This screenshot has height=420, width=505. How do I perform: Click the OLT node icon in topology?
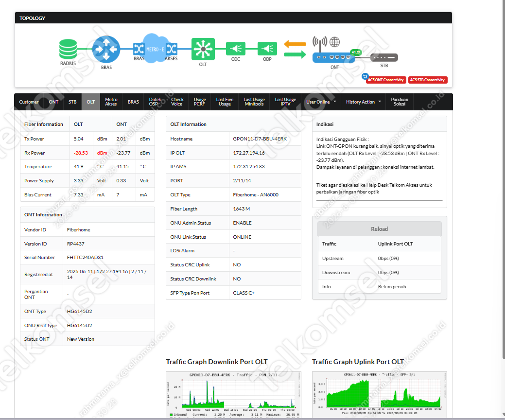tap(203, 49)
